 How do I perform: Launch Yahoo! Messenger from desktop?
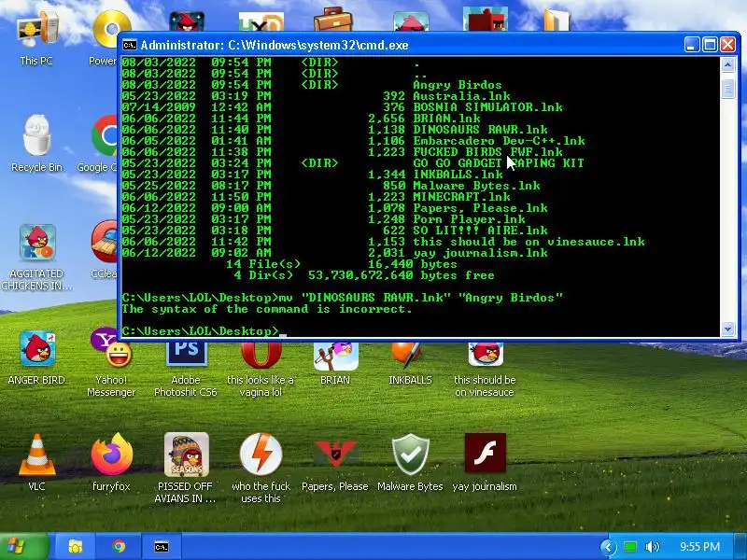coord(111,362)
